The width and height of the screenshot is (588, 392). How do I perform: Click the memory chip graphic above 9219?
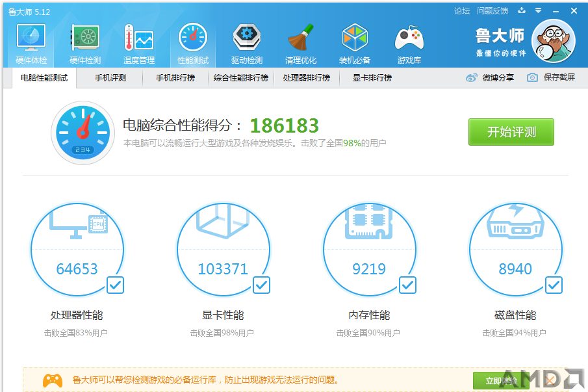point(368,221)
